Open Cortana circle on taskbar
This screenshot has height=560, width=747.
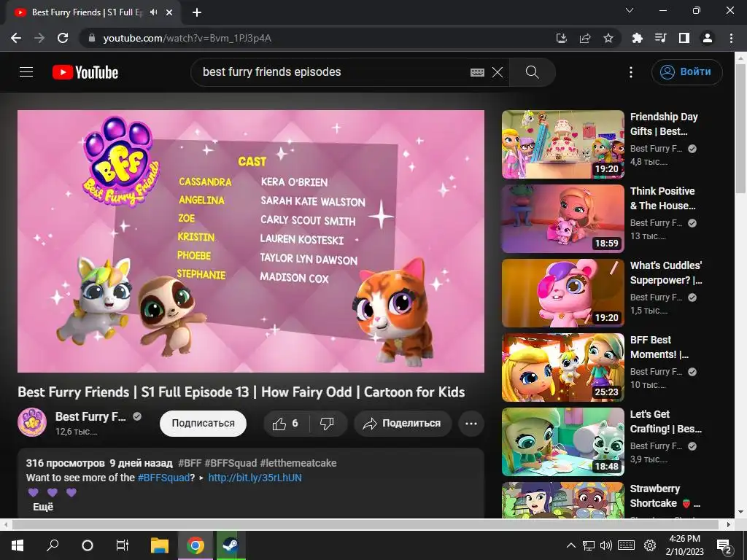pos(88,545)
